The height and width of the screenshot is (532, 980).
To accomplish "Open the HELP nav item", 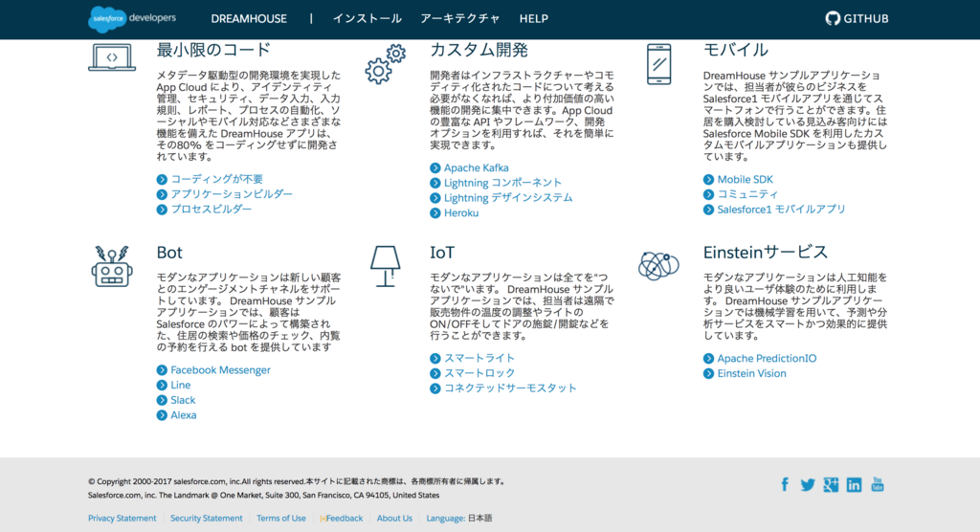I will 534,19.
